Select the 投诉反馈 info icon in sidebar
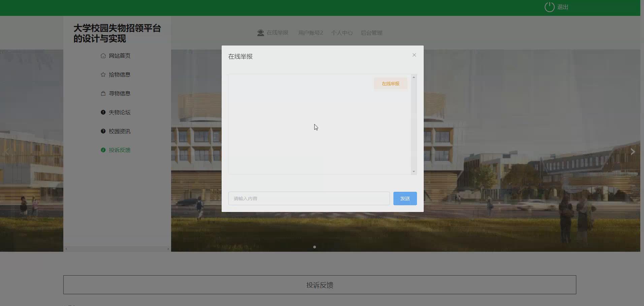The width and height of the screenshot is (644, 306). [x=103, y=150]
